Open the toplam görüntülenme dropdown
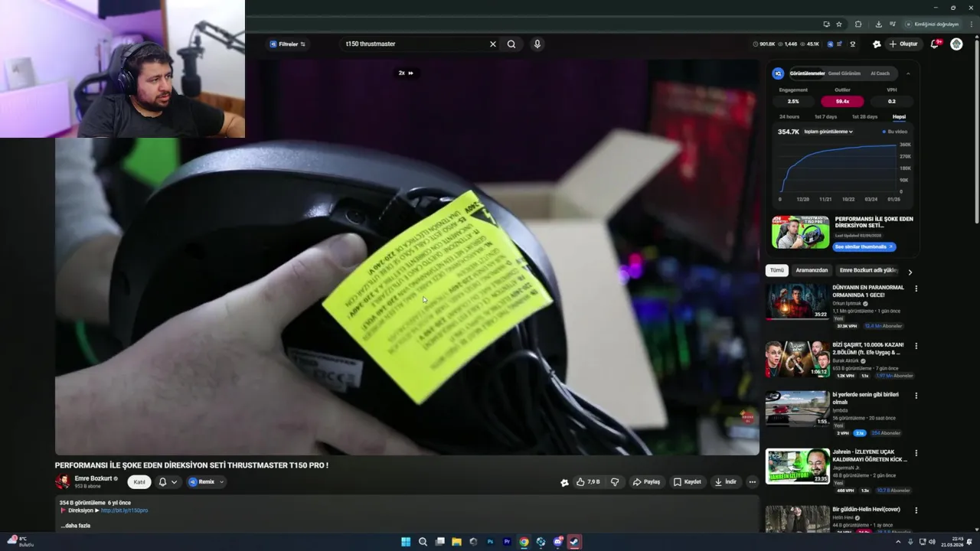 [828, 132]
